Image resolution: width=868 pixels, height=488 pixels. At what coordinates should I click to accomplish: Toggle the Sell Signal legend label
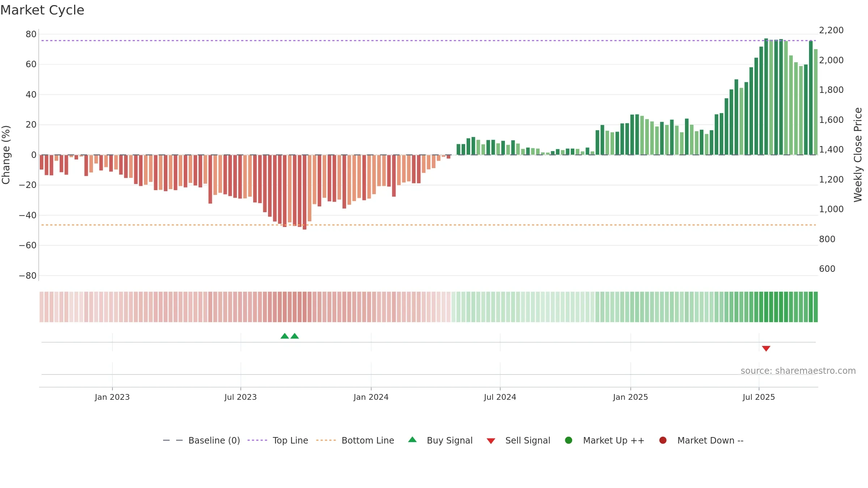528,440
